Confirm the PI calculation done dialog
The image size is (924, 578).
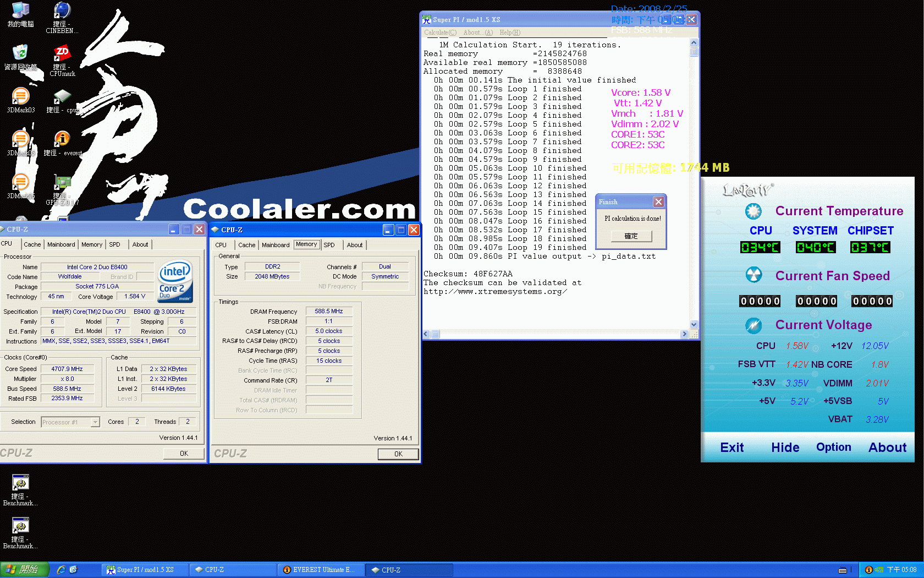click(x=631, y=236)
